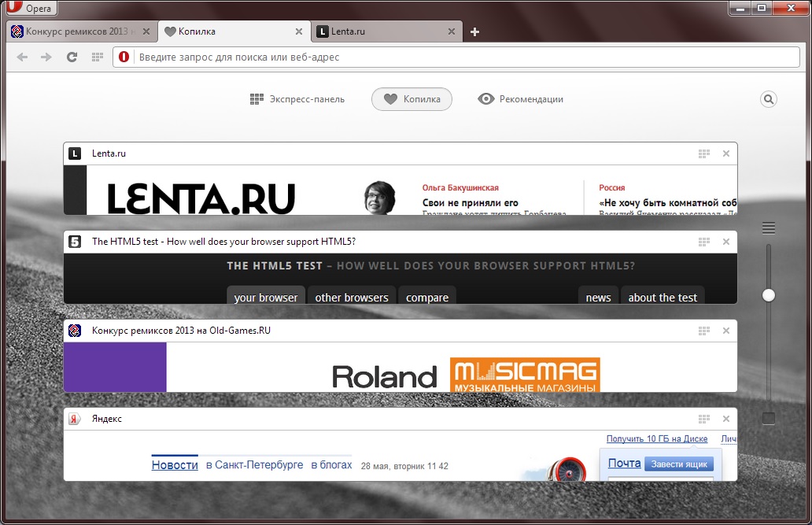Open Конкурс ремиксов 2013 на Old-Games.RU title
The width and height of the screenshot is (812, 525).
click(x=181, y=331)
